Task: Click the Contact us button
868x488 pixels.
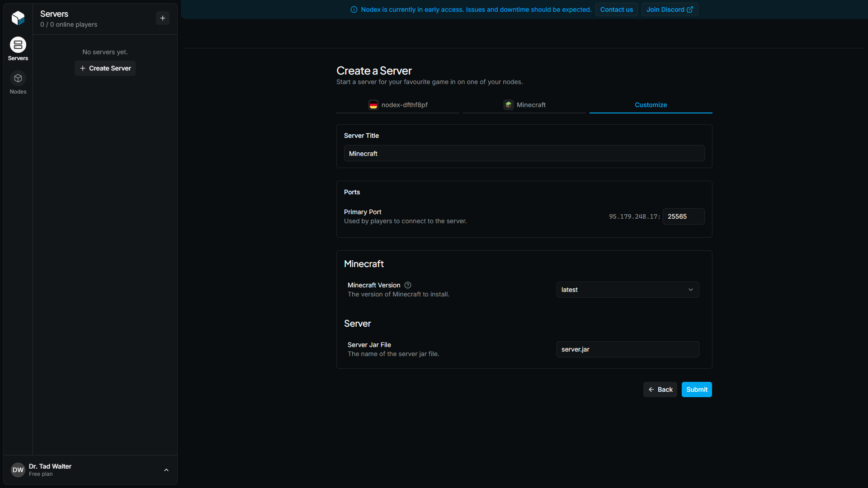Action: tap(617, 9)
